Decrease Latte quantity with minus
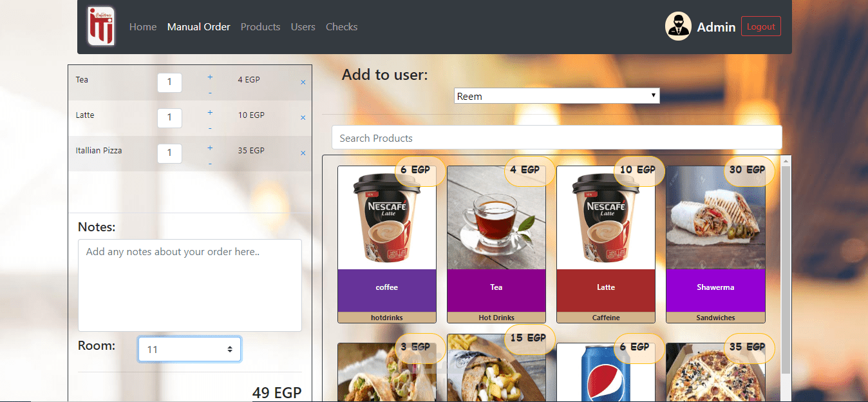The image size is (868, 402). pyautogui.click(x=210, y=128)
